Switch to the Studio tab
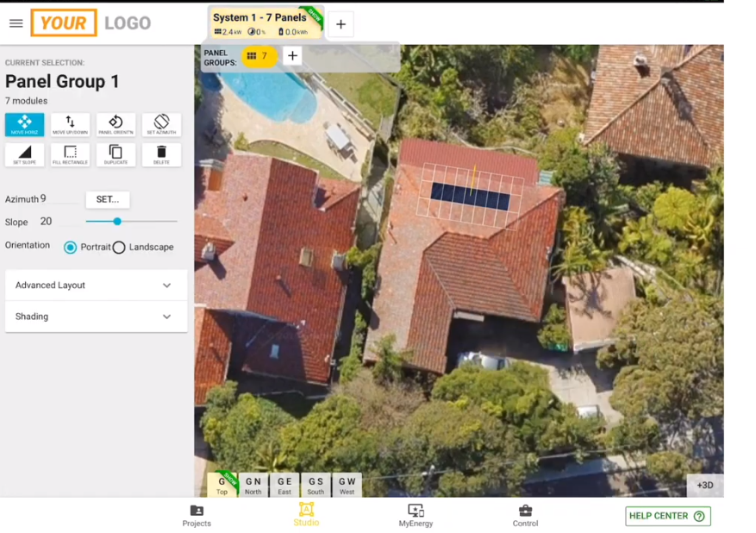This screenshot has width=756, height=533. tap(306, 516)
